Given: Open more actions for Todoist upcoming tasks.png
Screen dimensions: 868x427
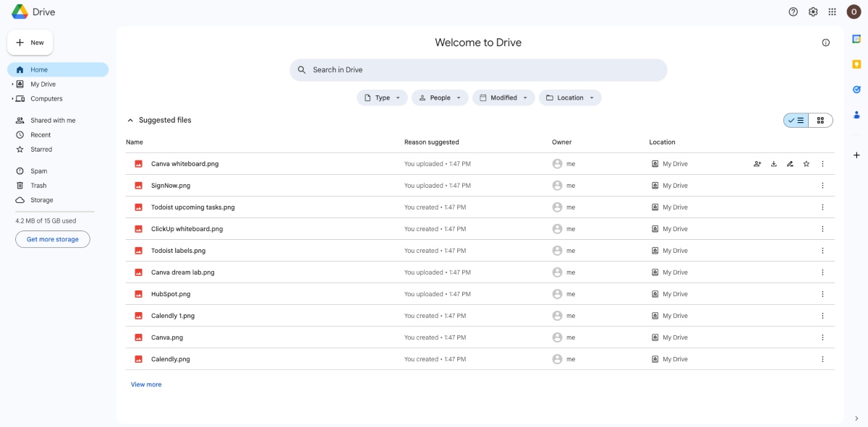Looking at the screenshot, I should click(x=822, y=207).
